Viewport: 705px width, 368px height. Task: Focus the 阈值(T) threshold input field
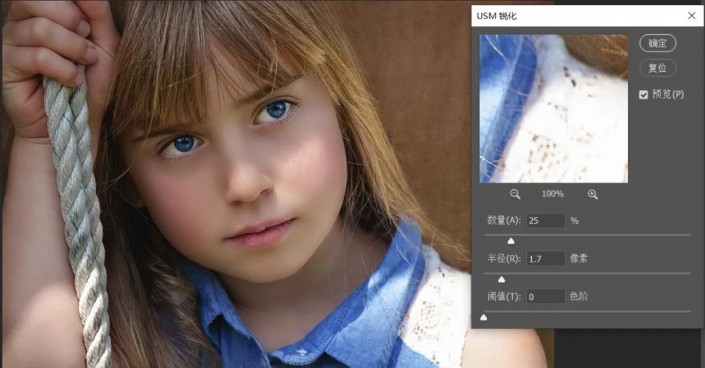point(546,296)
